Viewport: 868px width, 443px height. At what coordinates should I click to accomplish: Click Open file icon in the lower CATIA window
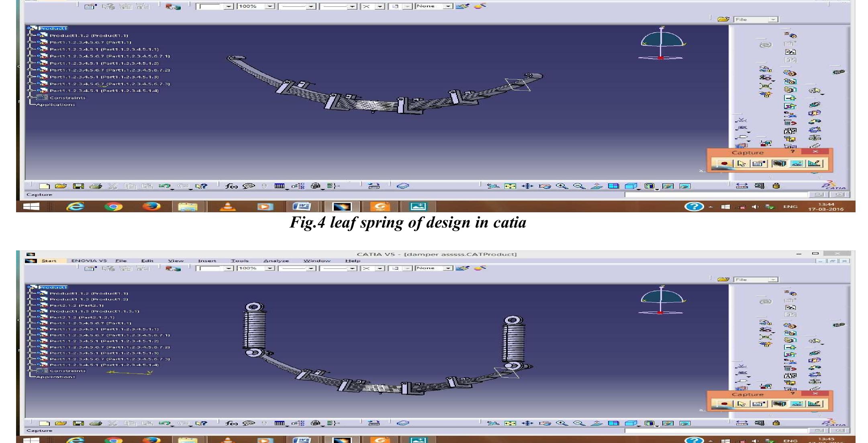(61, 423)
